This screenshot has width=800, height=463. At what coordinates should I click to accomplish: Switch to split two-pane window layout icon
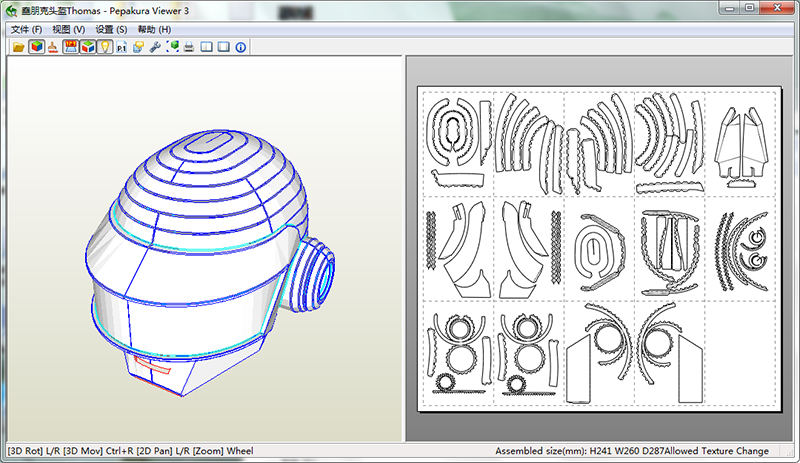point(206,47)
